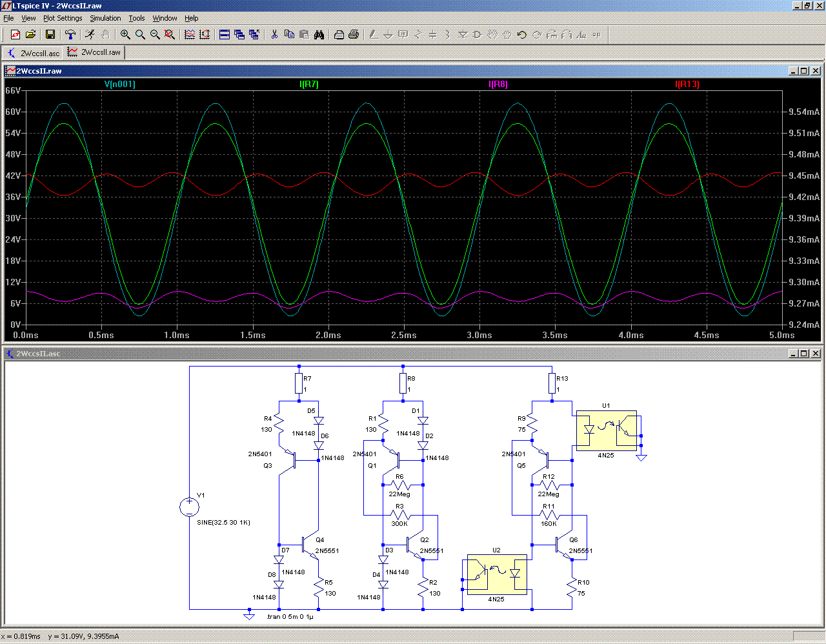Click the I(R8) trace label

(498, 84)
